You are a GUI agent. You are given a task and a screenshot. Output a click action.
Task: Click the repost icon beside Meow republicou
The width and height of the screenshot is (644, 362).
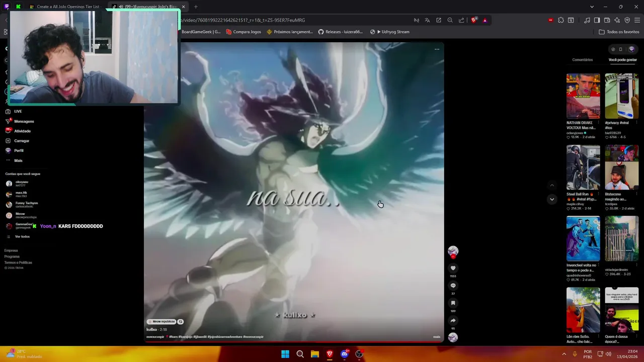(180, 322)
